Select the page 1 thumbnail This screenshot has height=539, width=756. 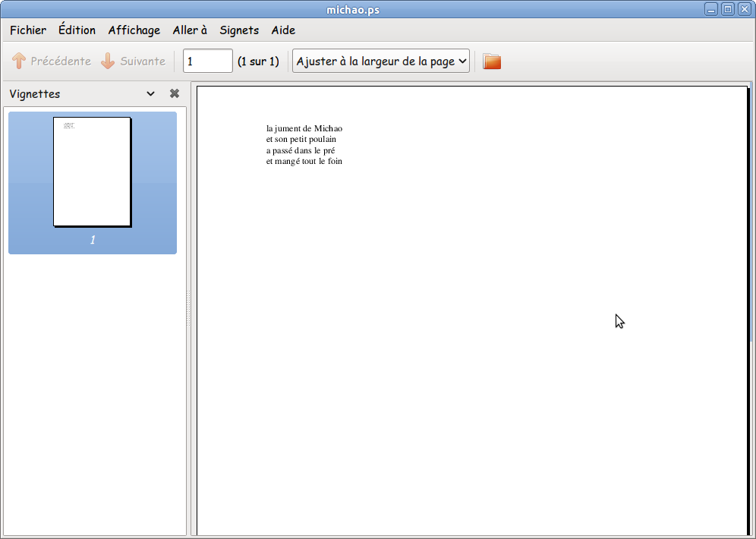pyautogui.click(x=92, y=172)
